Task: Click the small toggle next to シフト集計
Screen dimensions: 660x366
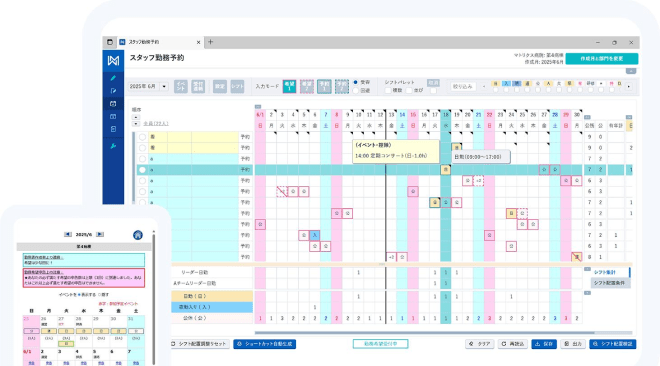Action: click(587, 269)
